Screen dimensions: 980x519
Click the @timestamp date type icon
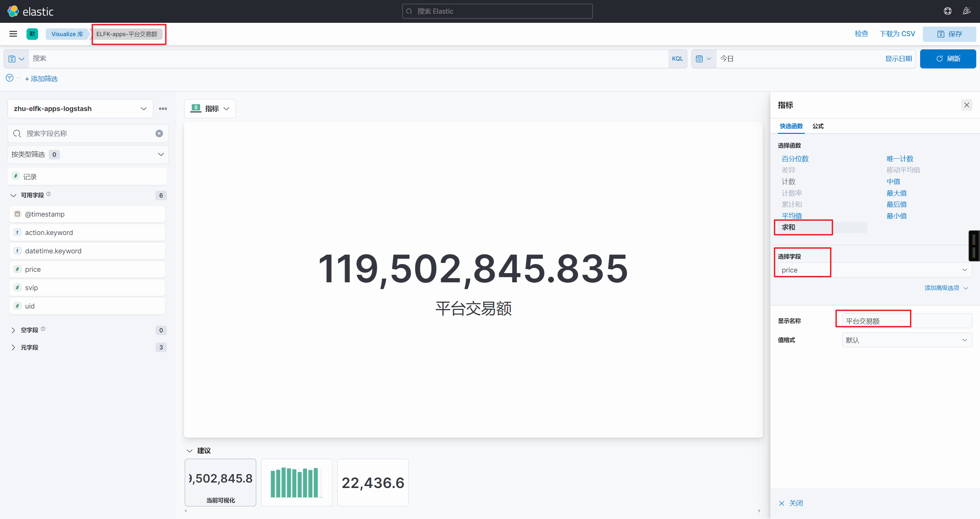point(17,214)
